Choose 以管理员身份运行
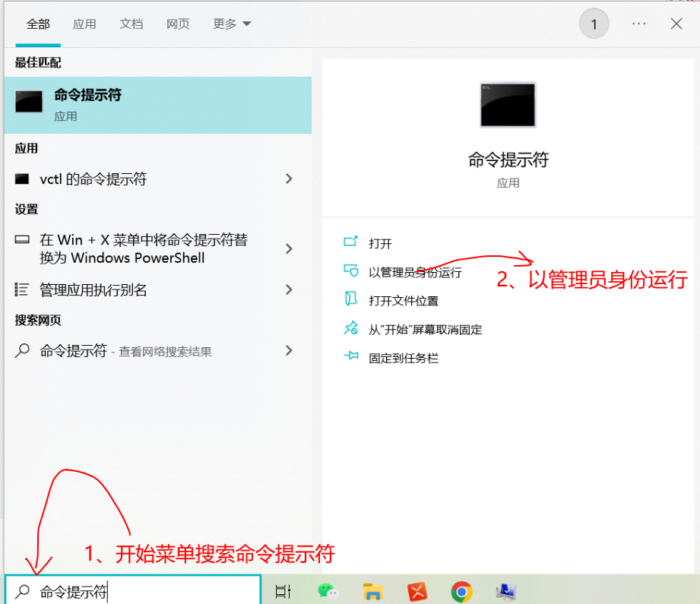Viewport: 700px width, 604px height. (415, 272)
